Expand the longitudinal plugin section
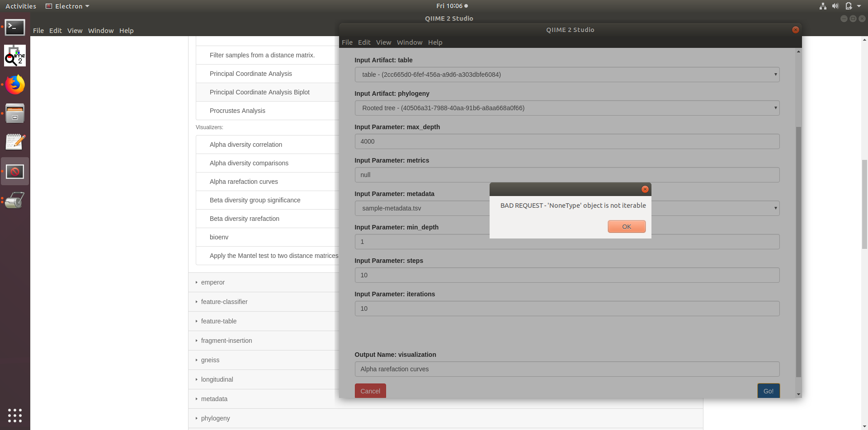868x430 pixels. [x=217, y=379]
